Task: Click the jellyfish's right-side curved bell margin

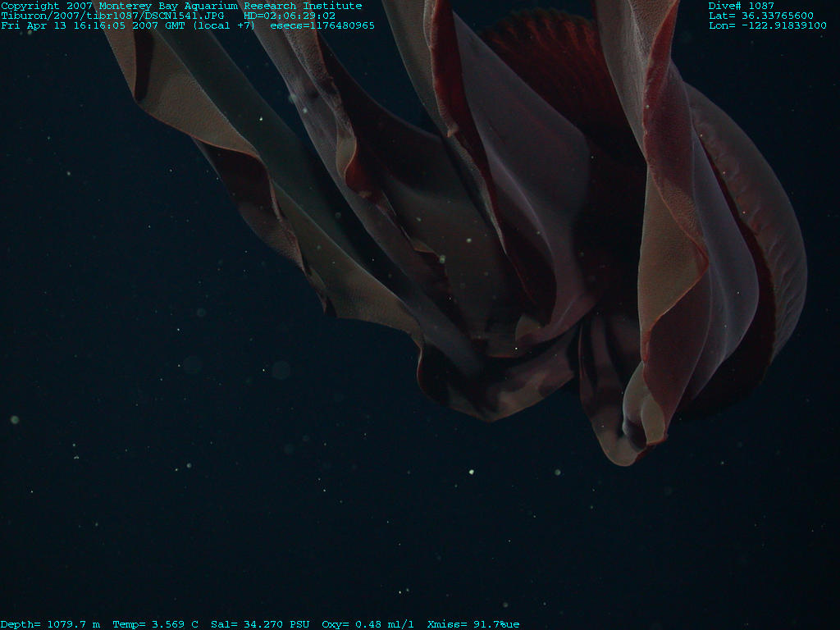Action: click(x=779, y=230)
